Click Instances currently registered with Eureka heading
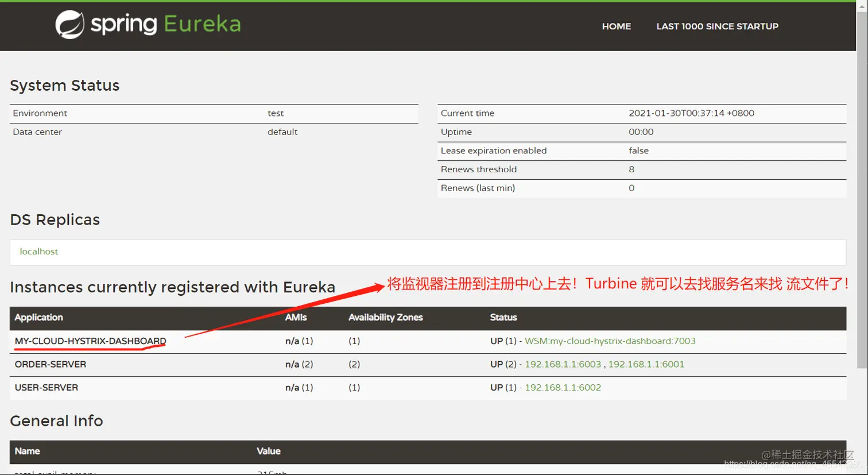Screen dimensions: 868x475 [172, 287]
